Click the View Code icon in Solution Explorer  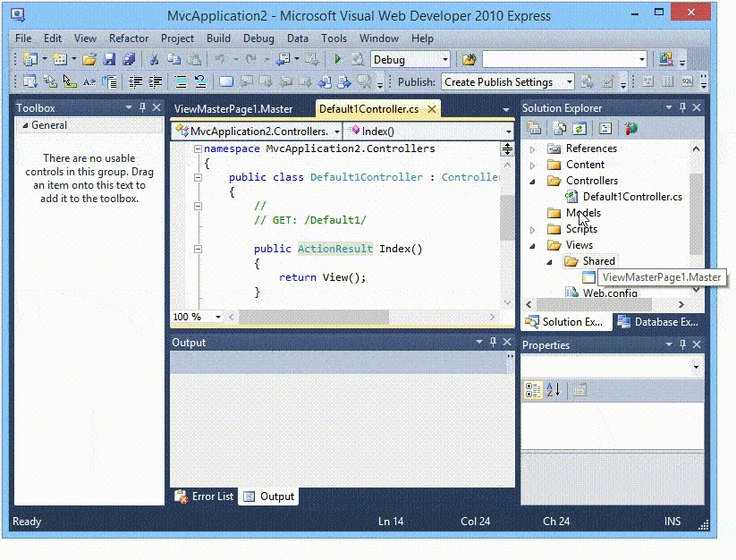(605, 128)
